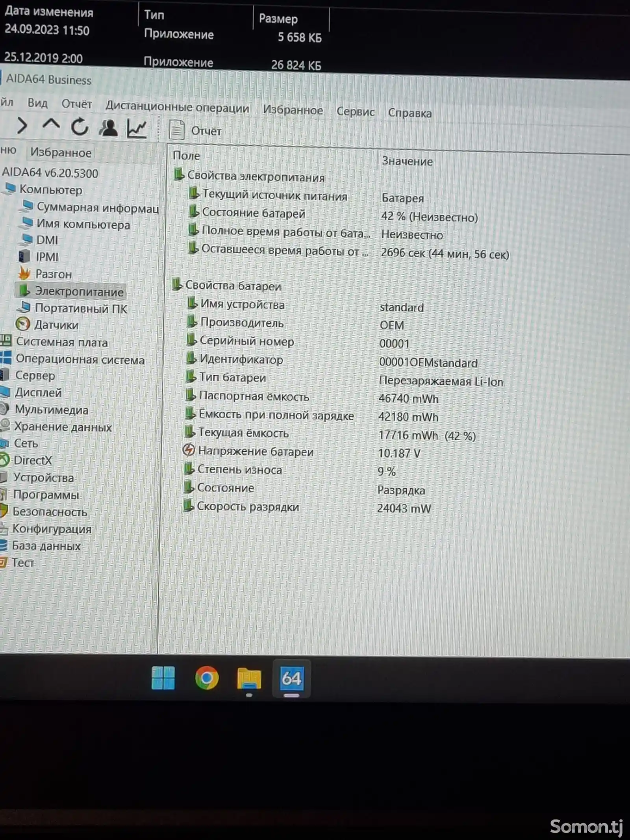Open the Справка menu

pyautogui.click(x=410, y=113)
